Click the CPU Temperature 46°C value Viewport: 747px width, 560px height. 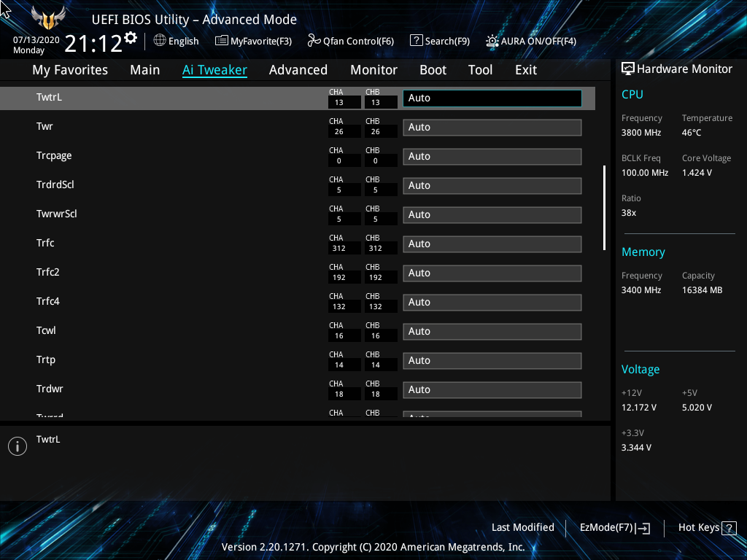[x=692, y=133]
